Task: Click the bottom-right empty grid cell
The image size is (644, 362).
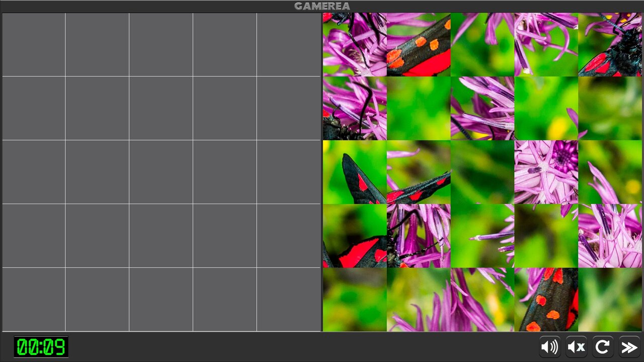Action: coord(289,299)
